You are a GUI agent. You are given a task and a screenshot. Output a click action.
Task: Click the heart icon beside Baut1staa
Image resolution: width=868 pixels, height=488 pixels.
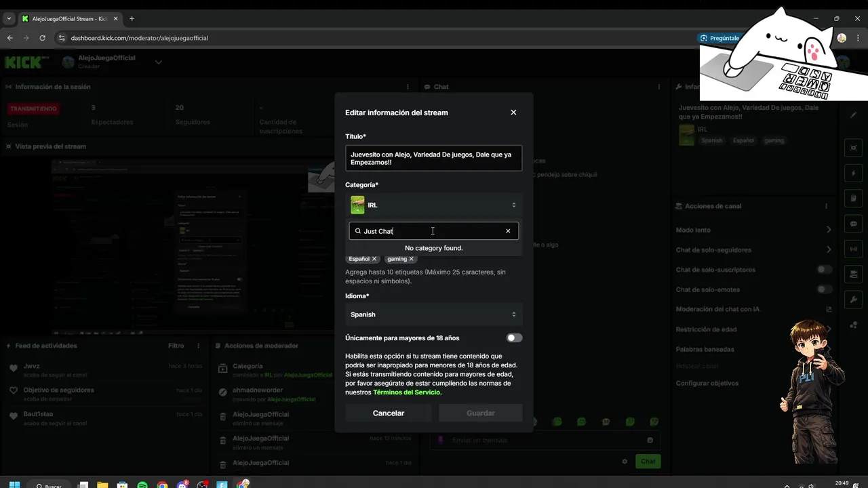point(13,417)
